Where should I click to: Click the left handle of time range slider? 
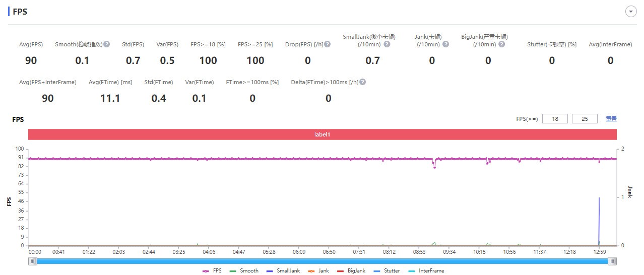tap(33, 261)
